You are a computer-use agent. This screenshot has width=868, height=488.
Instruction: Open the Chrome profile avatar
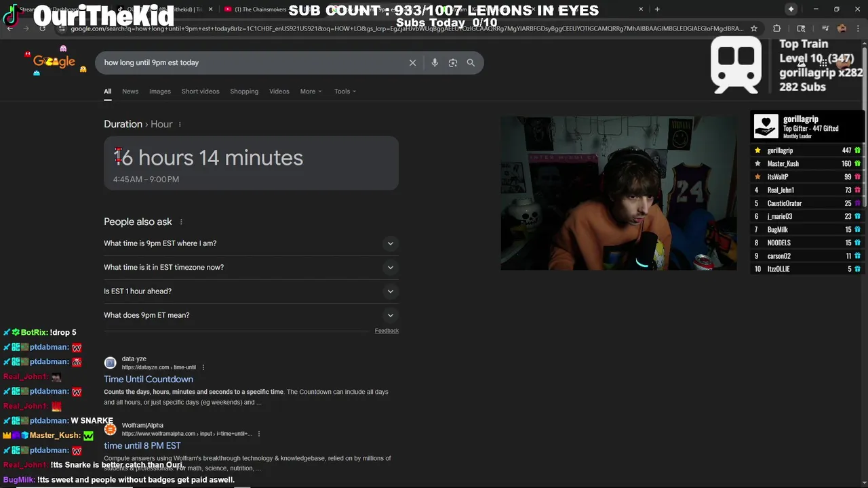(x=842, y=28)
